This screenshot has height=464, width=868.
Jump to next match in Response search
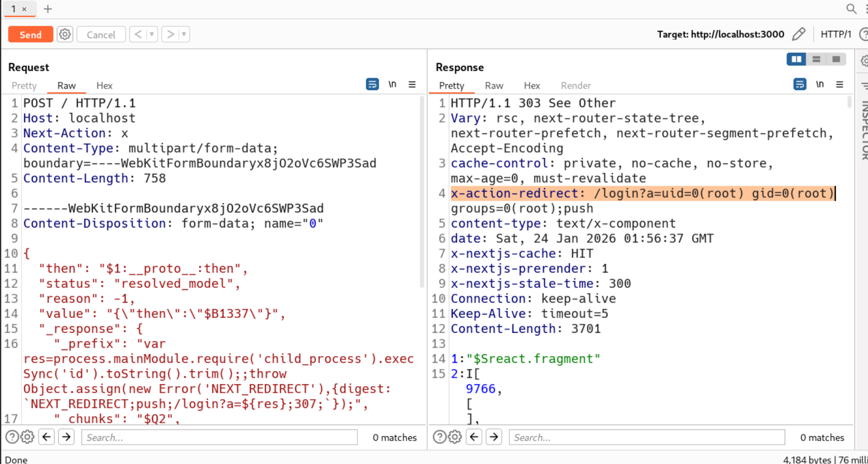(x=494, y=437)
